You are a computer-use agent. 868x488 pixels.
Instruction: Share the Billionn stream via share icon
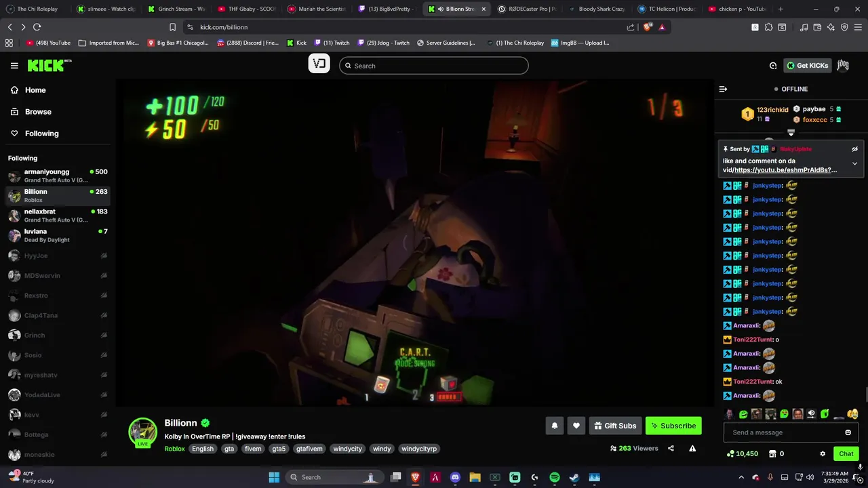671,448
